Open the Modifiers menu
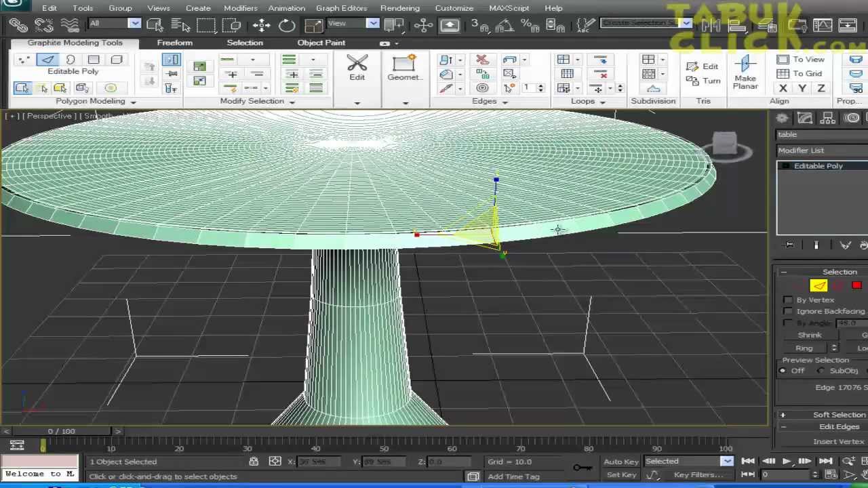Viewport: 868px width, 488px height. point(241,8)
